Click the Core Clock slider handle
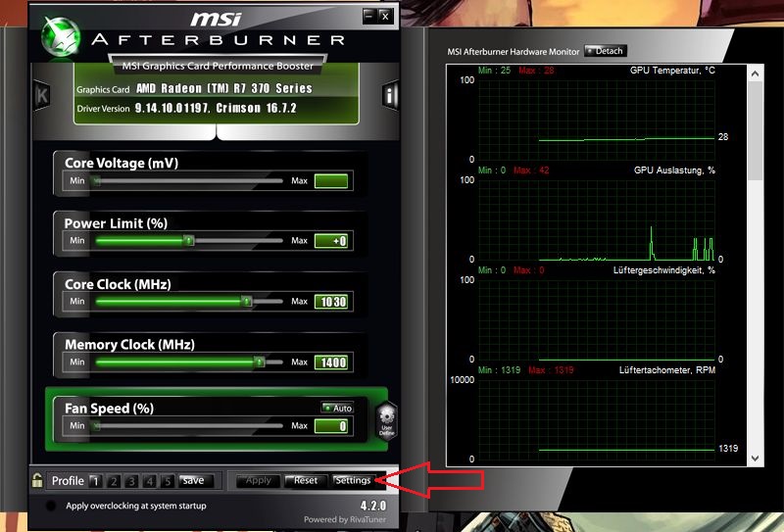Image resolution: width=784 pixels, height=532 pixels. coord(247,302)
